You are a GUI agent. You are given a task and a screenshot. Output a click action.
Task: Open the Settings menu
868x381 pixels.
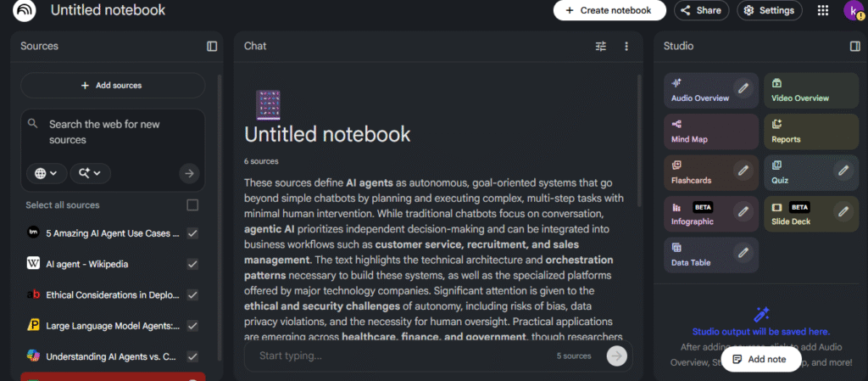[x=770, y=10]
